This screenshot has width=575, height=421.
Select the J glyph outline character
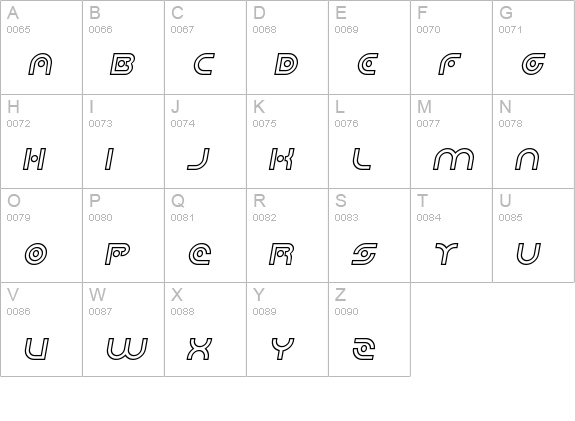199,159
